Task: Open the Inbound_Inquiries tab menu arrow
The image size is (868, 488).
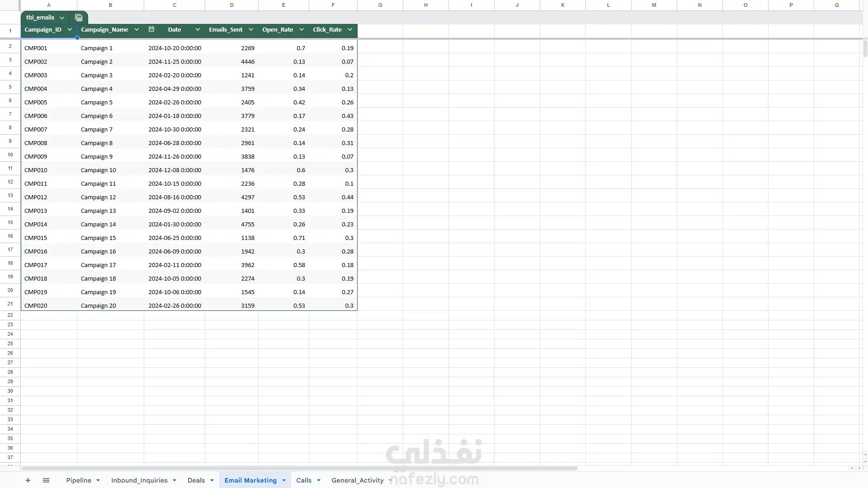Action: 175,480
